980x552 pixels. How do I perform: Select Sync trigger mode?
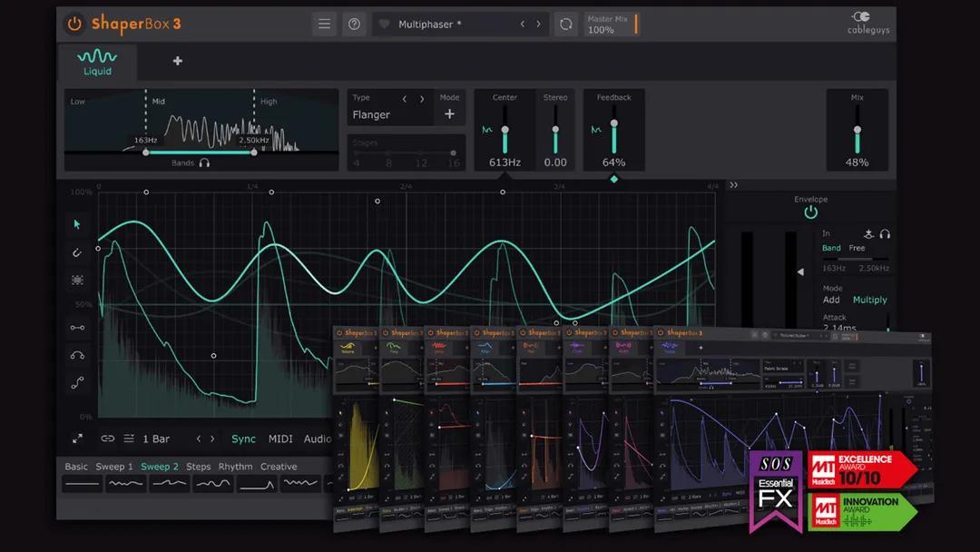[243, 439]
